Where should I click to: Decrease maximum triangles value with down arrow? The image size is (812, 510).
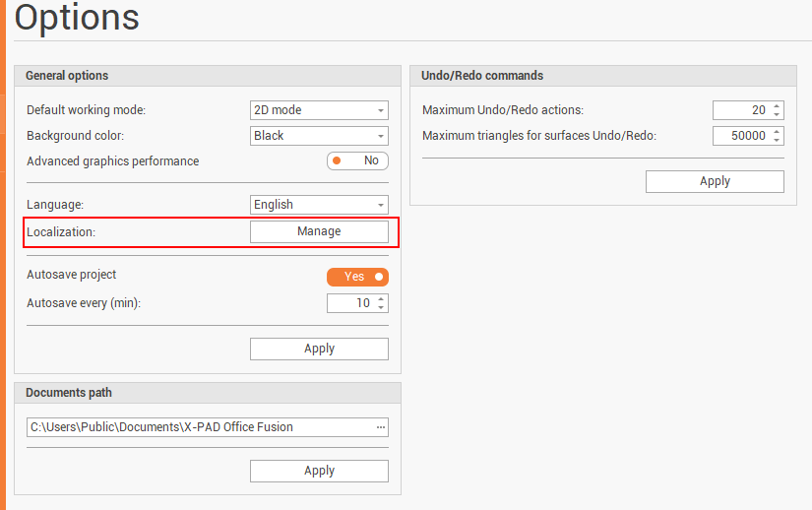point(778,141)
